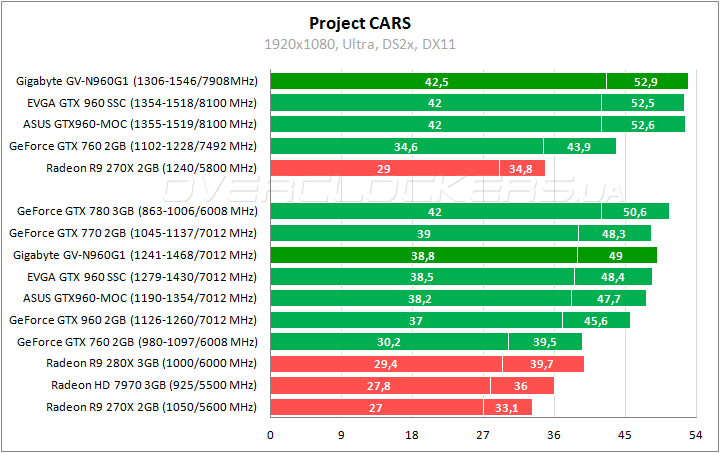Click the 33,1 value on the bottom bar
The height and width of the screenshot is (453, 720).
(x=507, y=407)
